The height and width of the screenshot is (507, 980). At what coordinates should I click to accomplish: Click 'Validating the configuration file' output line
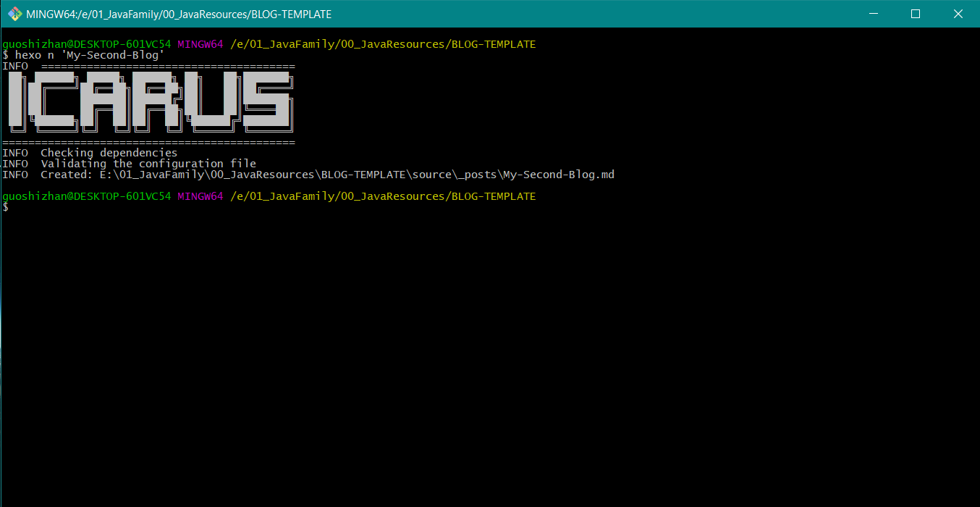coord(148,164)
